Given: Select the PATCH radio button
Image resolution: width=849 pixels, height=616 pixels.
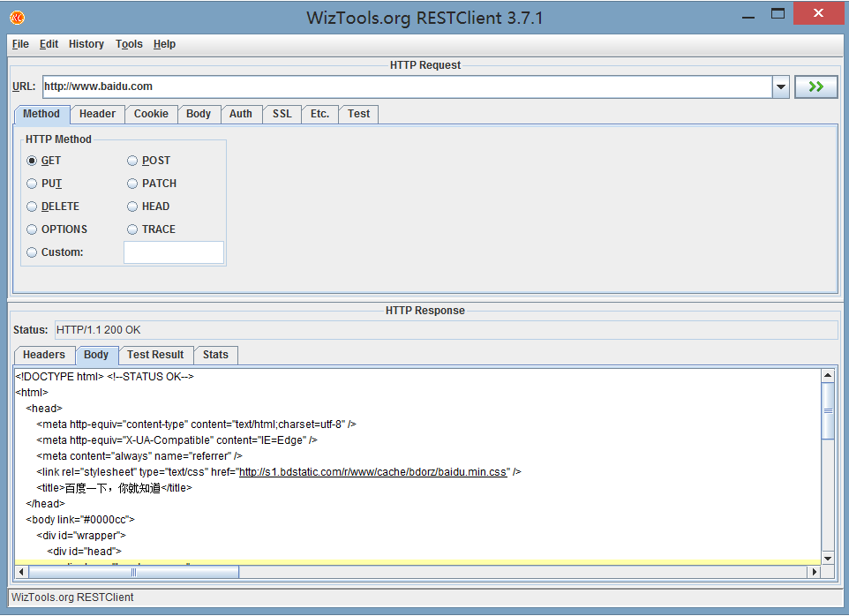Looking at the screenshot, I should pyautogui.click(x=132, y=184).
